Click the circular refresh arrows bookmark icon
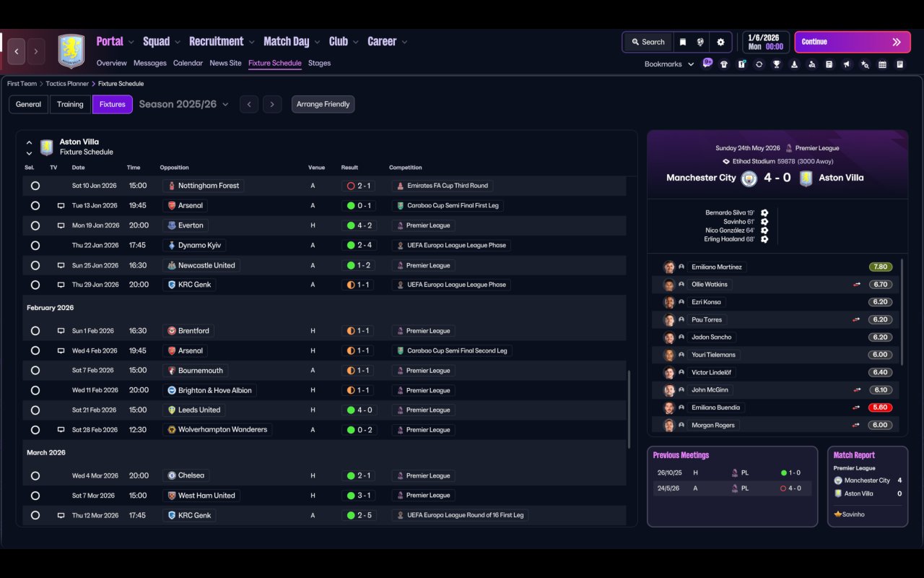 (x=759, y=64)
